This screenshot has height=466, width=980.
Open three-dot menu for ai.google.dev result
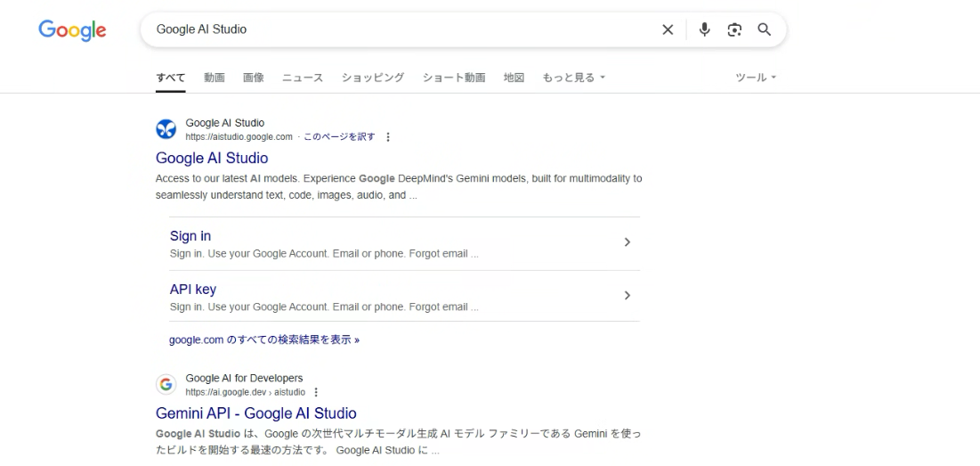316,392
